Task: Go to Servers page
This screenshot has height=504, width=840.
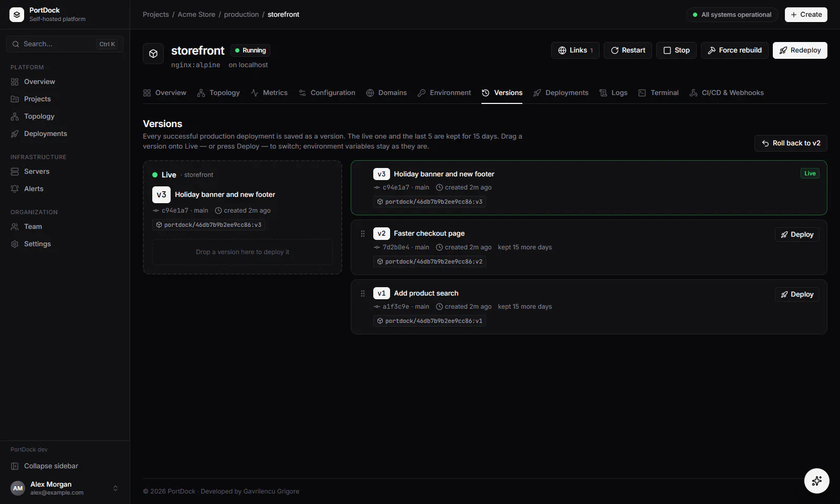Action: pos(65,172)
